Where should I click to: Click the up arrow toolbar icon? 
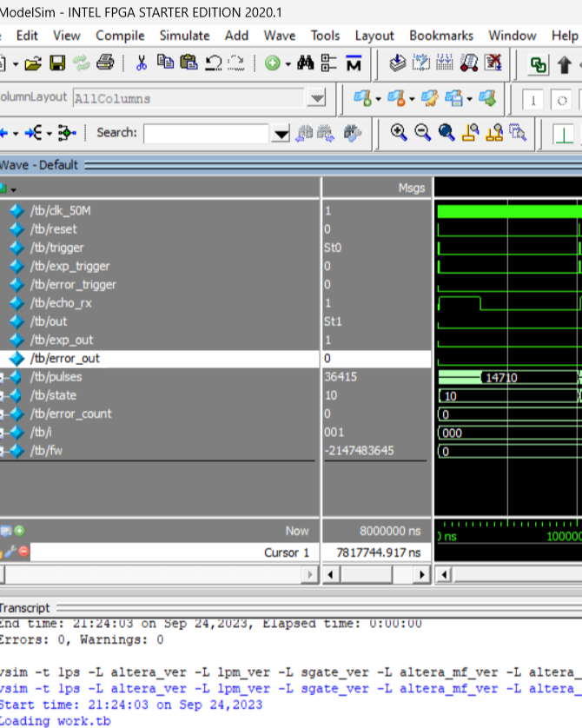click(565, 64)
